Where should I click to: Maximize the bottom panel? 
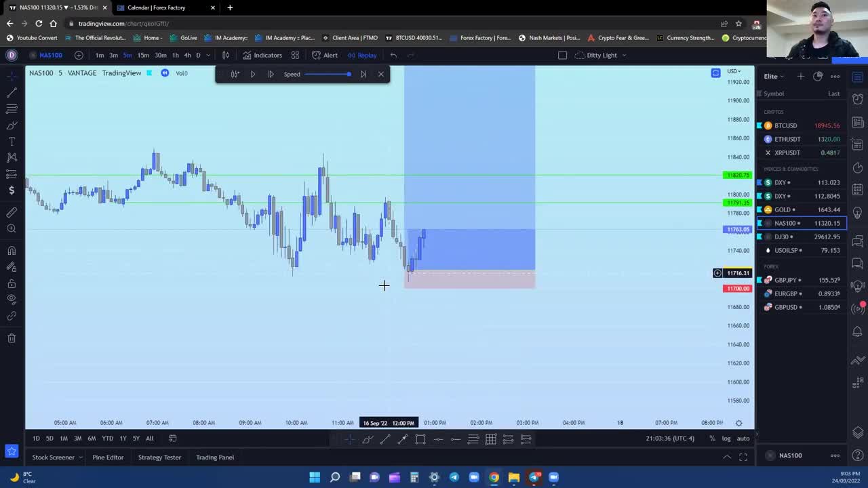click(x=743, y=457)
